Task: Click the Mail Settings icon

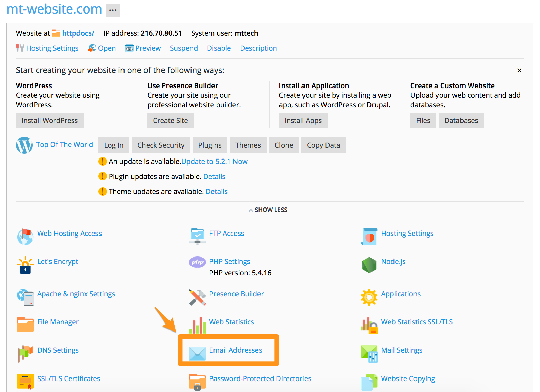Action: pyautogui.click(x=369, y=354)
